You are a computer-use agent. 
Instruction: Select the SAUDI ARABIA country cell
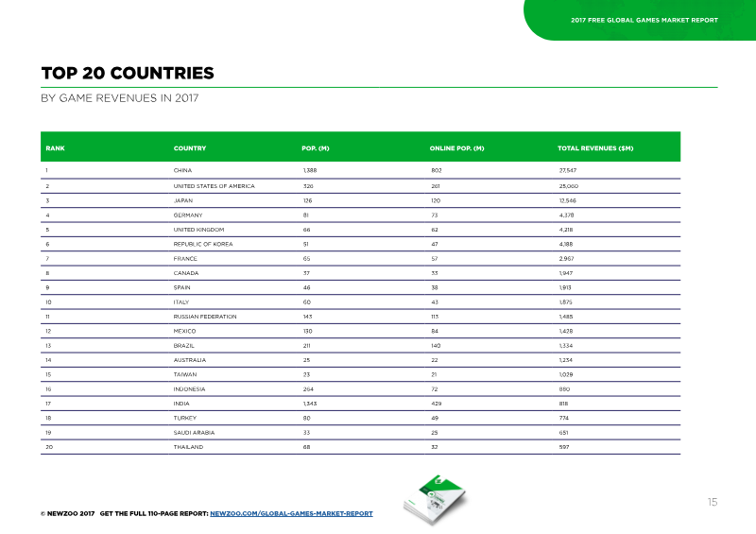tap(194, 433)
